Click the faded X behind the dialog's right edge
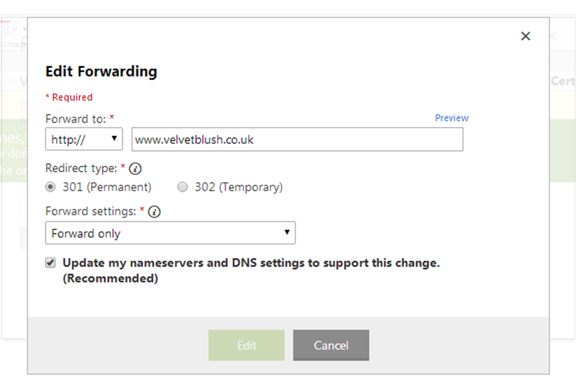This screenshot has width=576, height=392. [553, 36]
